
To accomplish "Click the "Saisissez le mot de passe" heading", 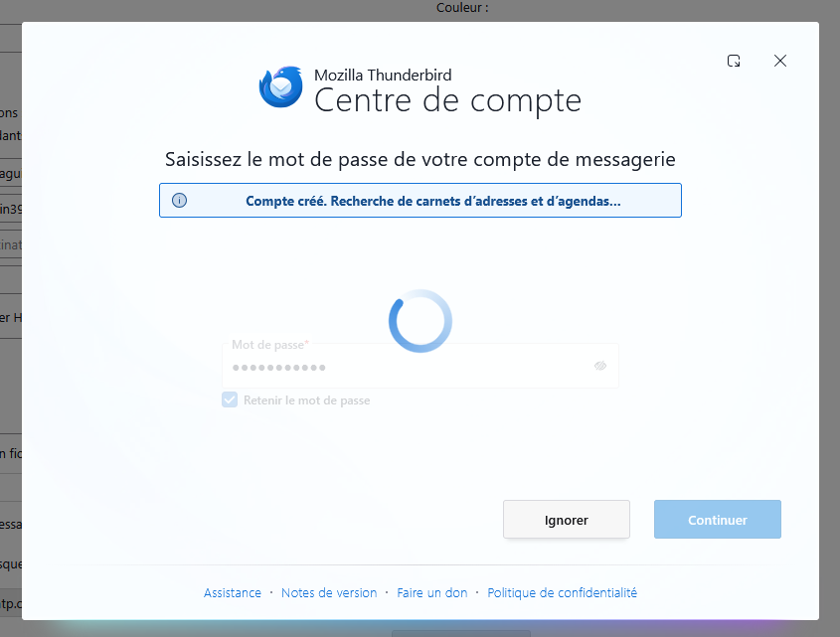I will 420,159.
